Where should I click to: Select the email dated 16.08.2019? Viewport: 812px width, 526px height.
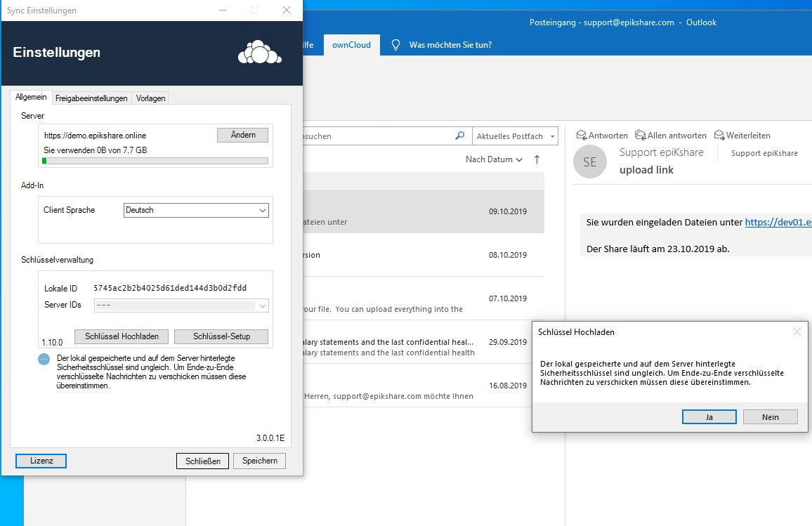coord(424,386)
